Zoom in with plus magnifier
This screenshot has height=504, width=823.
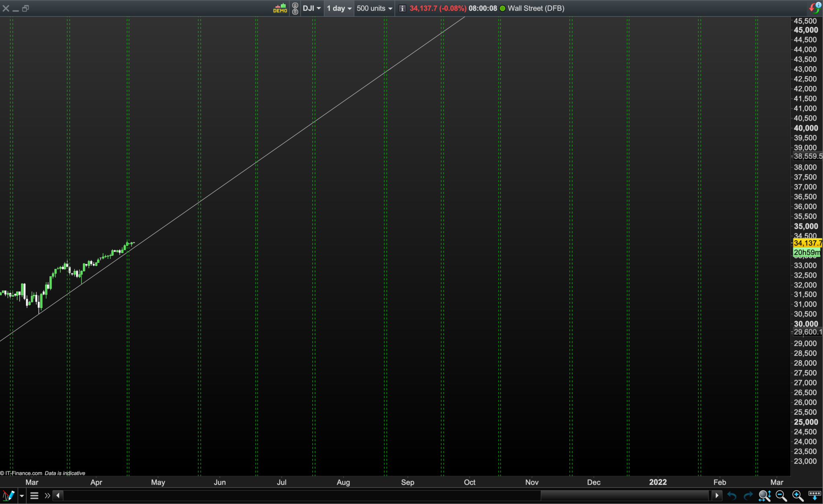pyautogui.click(x=797, y=496)
